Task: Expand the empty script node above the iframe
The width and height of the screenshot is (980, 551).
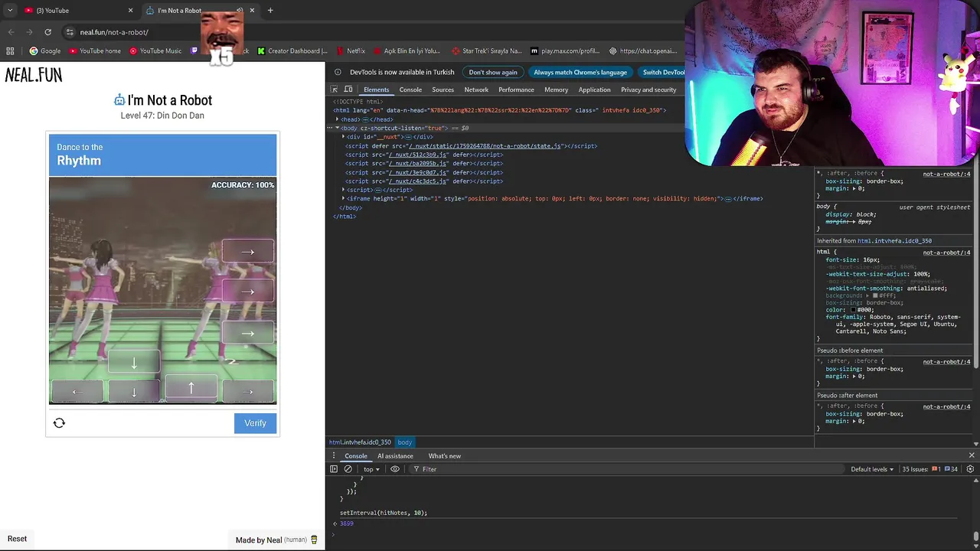Action: point(343,190)
